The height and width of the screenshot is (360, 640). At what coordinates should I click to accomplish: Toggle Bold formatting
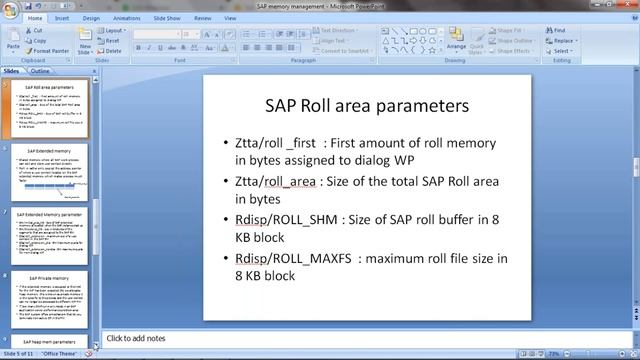pyautogui.click(x=138, y=48)
